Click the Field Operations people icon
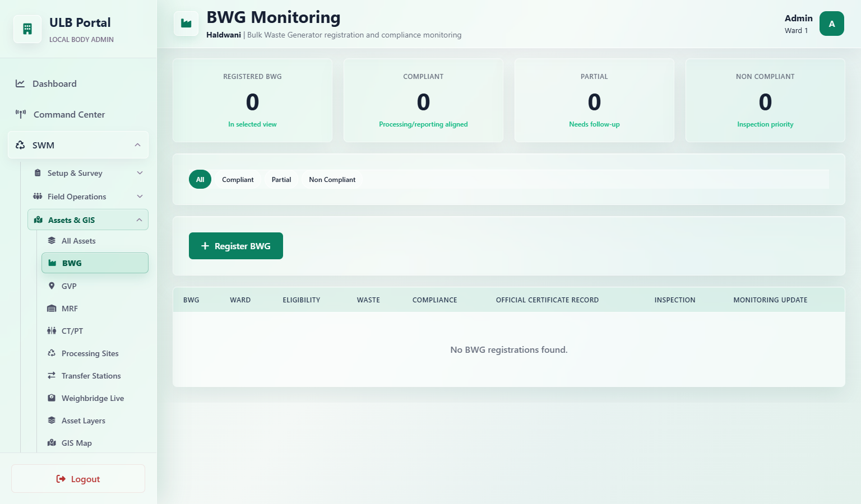861x504 pixels. [38, 197]
